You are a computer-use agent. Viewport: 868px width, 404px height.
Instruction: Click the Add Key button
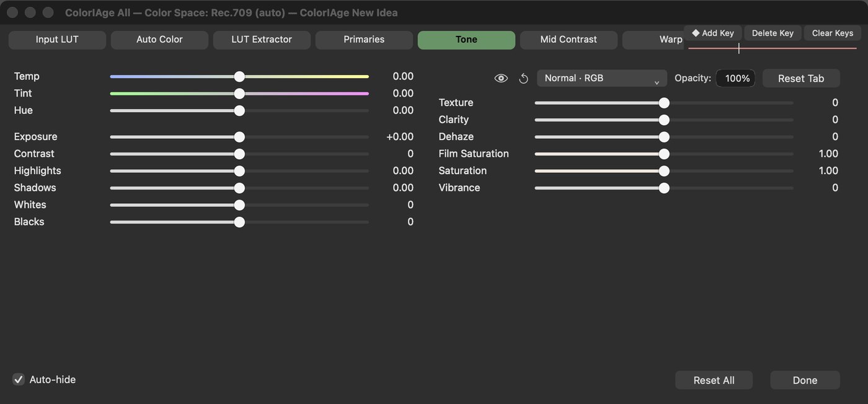pos(713,33)
